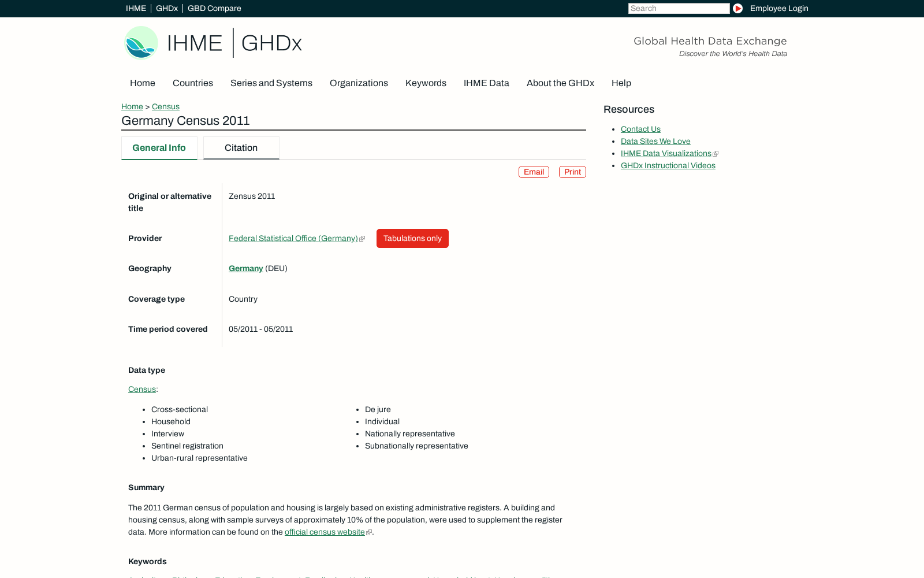Open GHDx Instructional Videos link

(668, 166)
